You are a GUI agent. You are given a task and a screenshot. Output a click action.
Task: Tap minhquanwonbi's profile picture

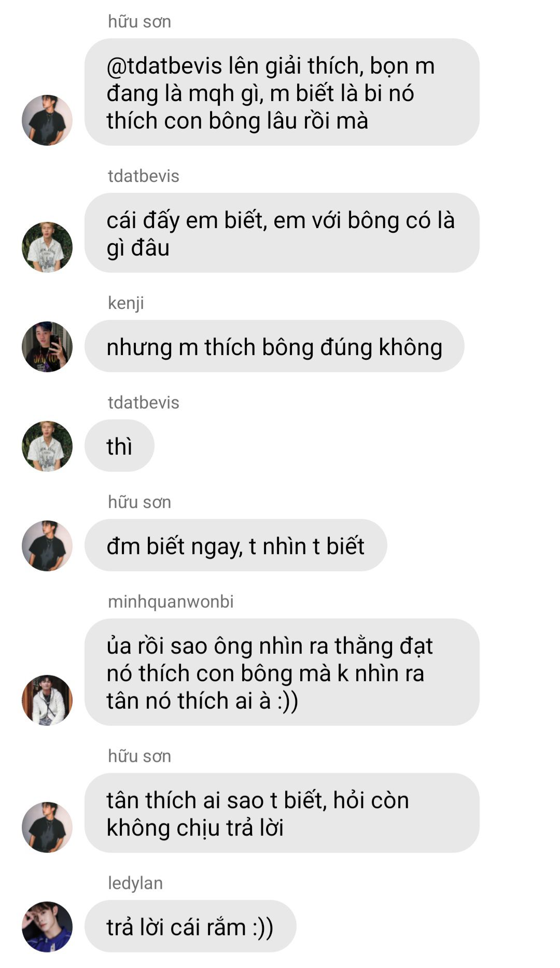47,700
